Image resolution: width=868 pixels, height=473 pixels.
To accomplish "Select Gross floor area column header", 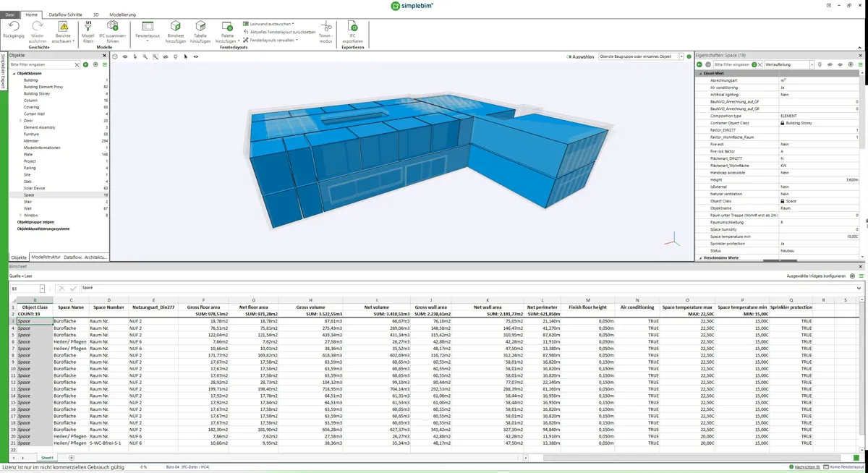I will 203,307.
